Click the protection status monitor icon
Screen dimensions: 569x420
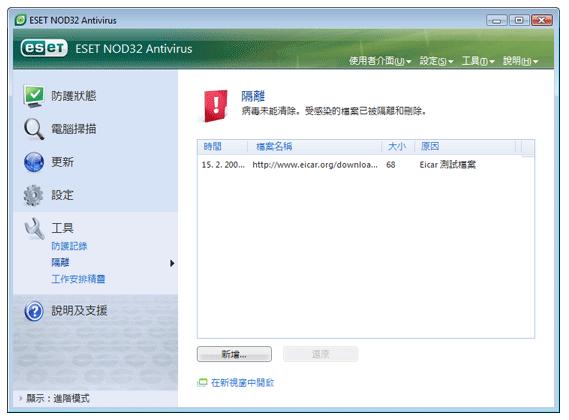[x=34, y=96]
